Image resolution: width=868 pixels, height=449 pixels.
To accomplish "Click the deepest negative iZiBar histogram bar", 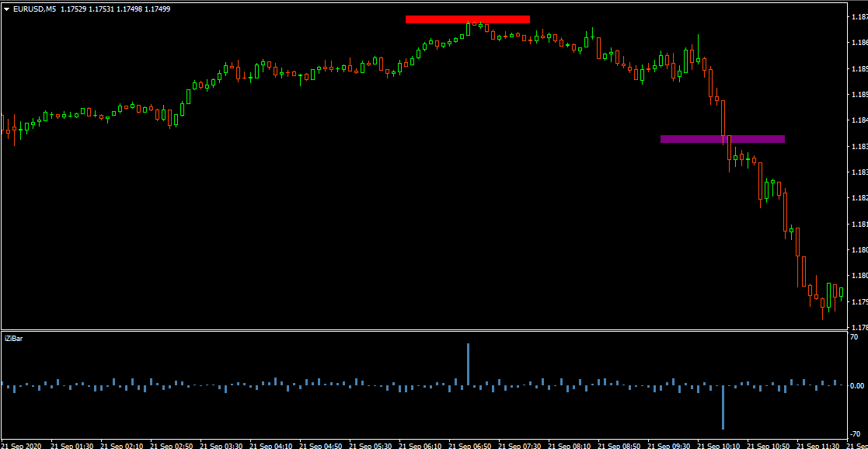I will point(723,408).
